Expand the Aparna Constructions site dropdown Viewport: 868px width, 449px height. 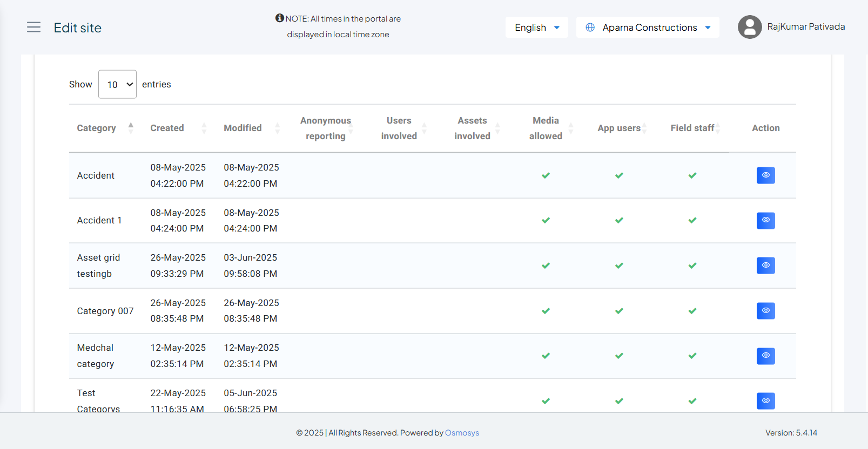[648, 28]
